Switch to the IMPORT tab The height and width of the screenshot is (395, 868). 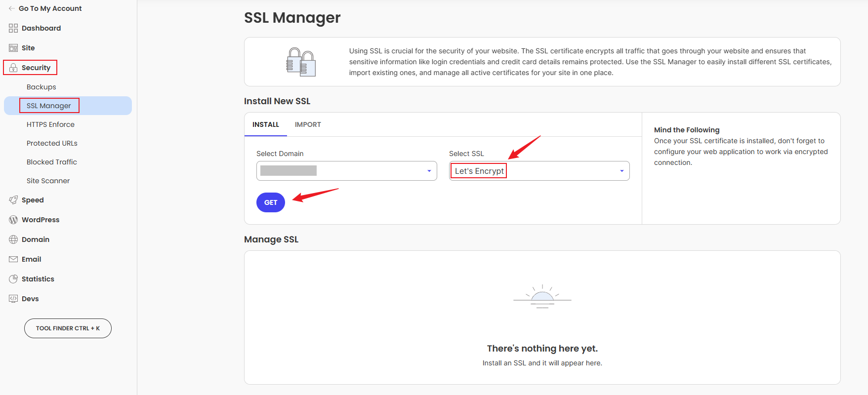pyautogui.click(x=308, y=124)
